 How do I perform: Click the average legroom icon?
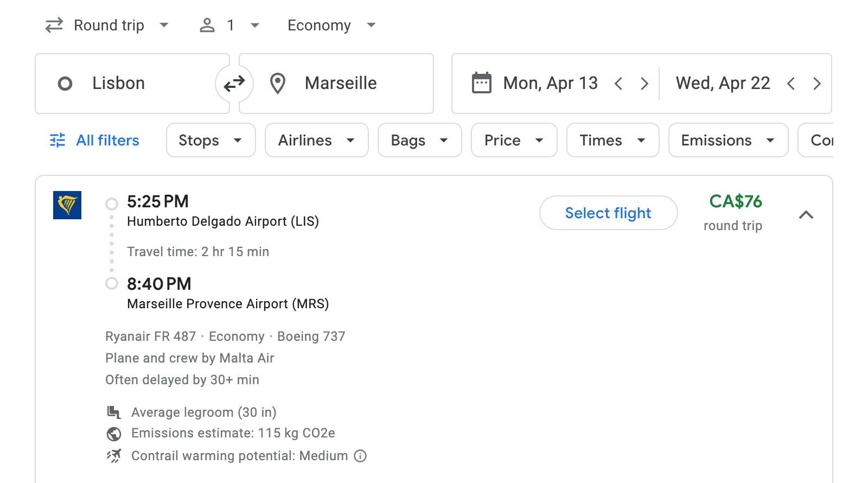(x=113, y=412)
